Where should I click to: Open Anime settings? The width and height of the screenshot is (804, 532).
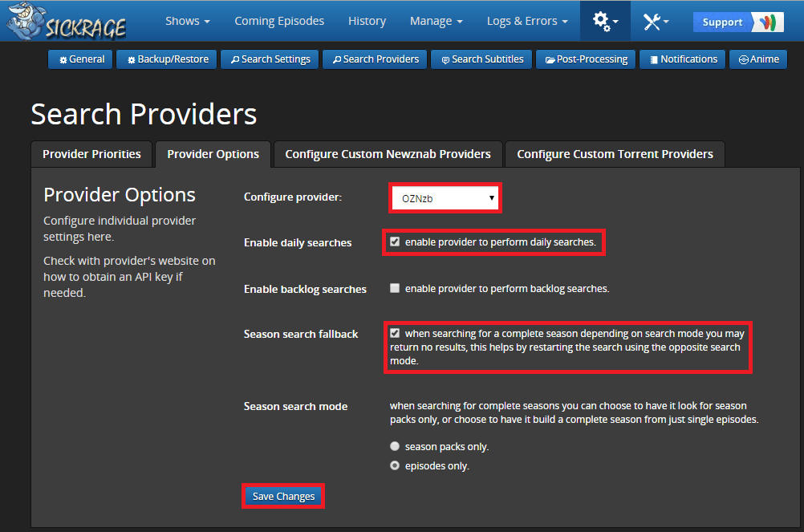coord(757,59)
